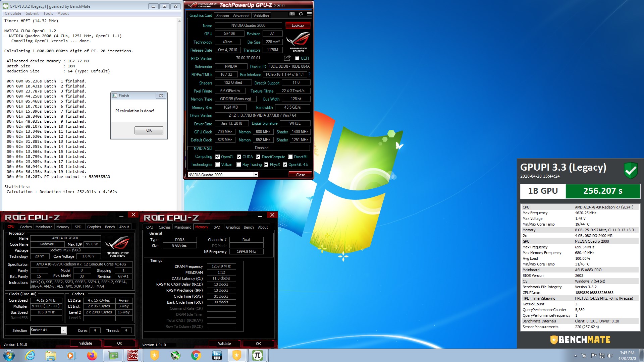Take a GPU-Z screenshot with camera icon
Screen dimensions: 644x362
[292, 14]
